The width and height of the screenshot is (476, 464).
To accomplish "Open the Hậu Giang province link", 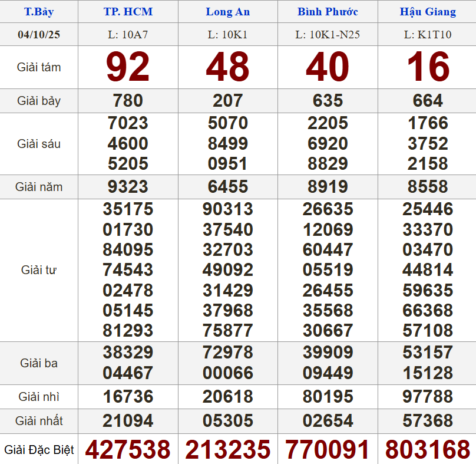I will tap(427, 12).
